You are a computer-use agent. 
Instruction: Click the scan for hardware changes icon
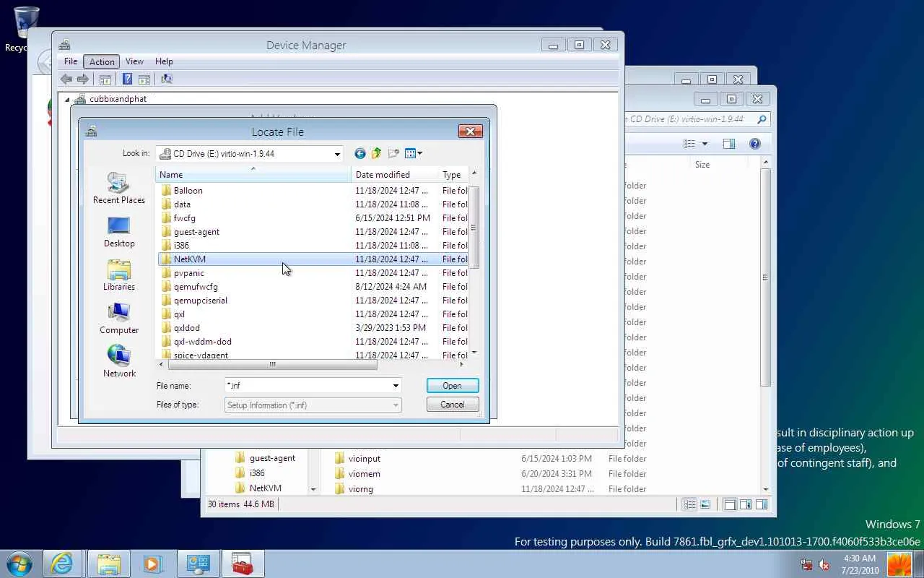click(x=167, y=79)
